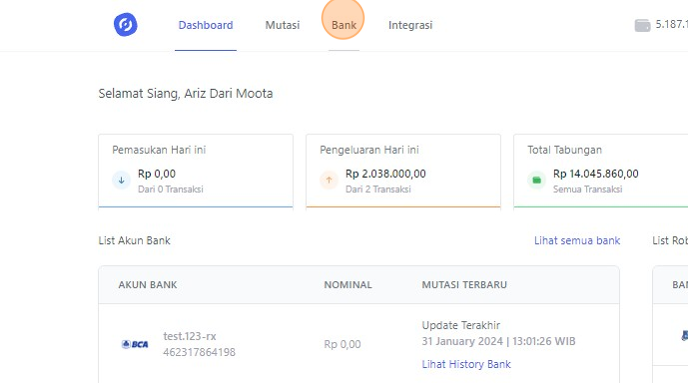This screenshot has width=688, height=383.
Task: Open the Bank tab
Action: 344,25
